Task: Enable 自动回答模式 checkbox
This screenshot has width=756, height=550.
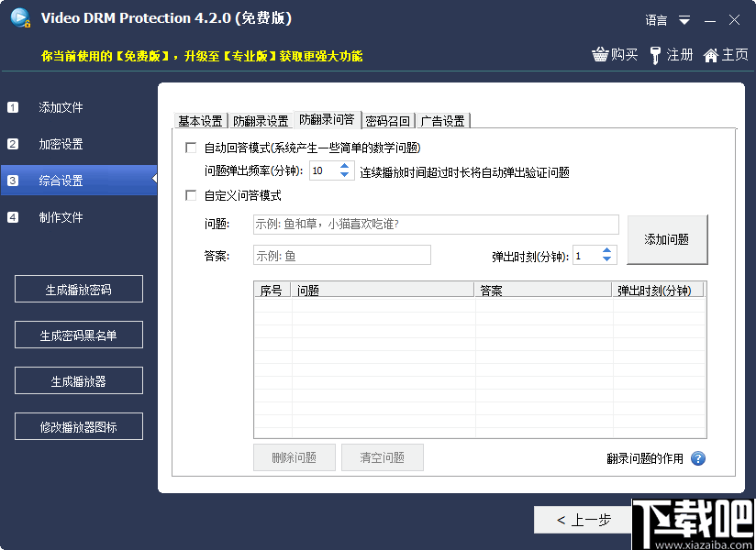Action: 190,147
